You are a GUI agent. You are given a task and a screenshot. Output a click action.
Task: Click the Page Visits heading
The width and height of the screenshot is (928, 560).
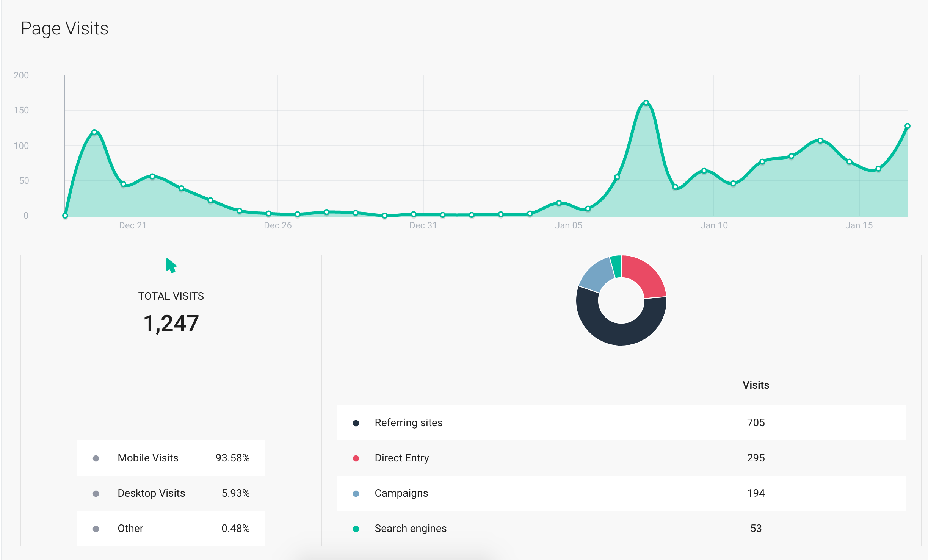click(64, 28)
